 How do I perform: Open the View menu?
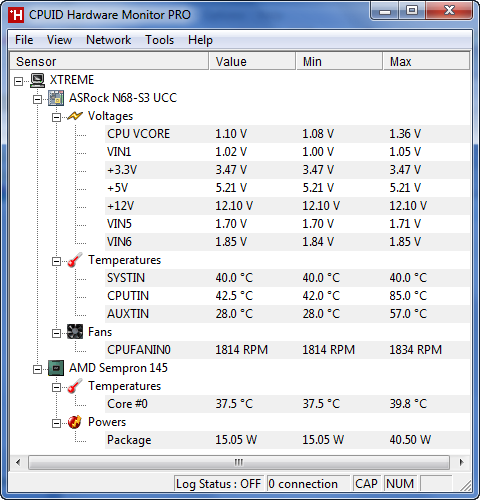[59, 40]
